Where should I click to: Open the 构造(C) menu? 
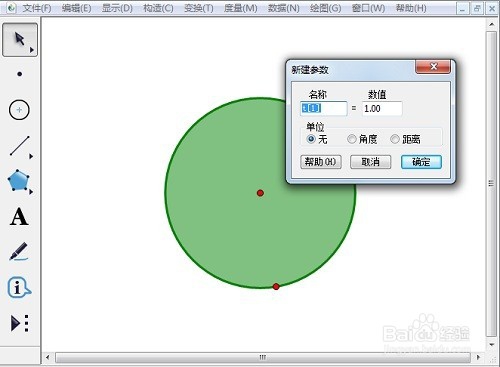click(x=158, y=8)
